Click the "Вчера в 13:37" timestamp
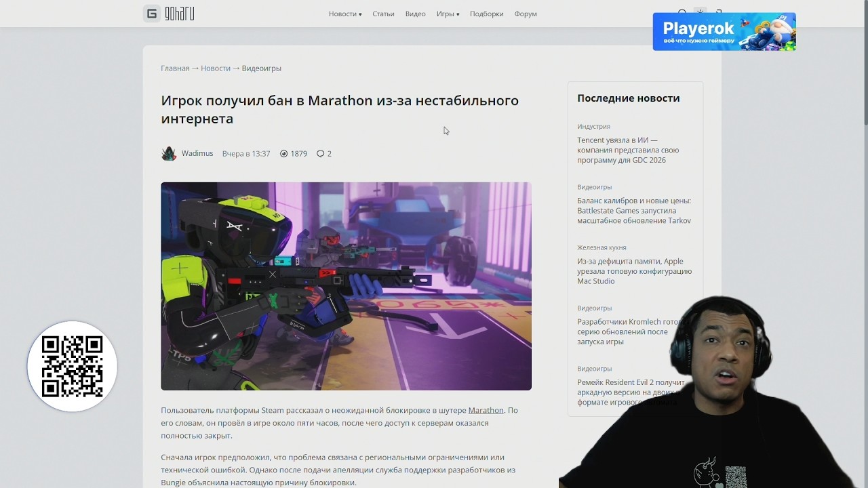 [x=246, y=154]
